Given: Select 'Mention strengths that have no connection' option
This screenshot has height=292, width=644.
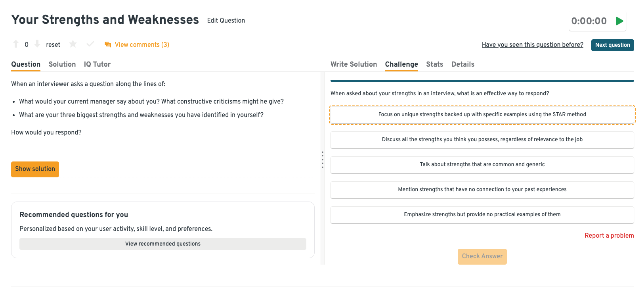Looking at the screenshot, I should 482,190.
